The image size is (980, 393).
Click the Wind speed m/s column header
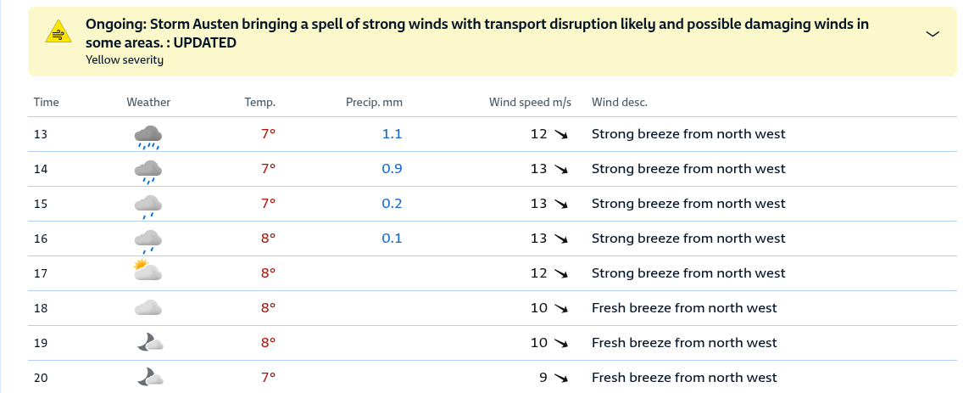click(x=530, y=102)
